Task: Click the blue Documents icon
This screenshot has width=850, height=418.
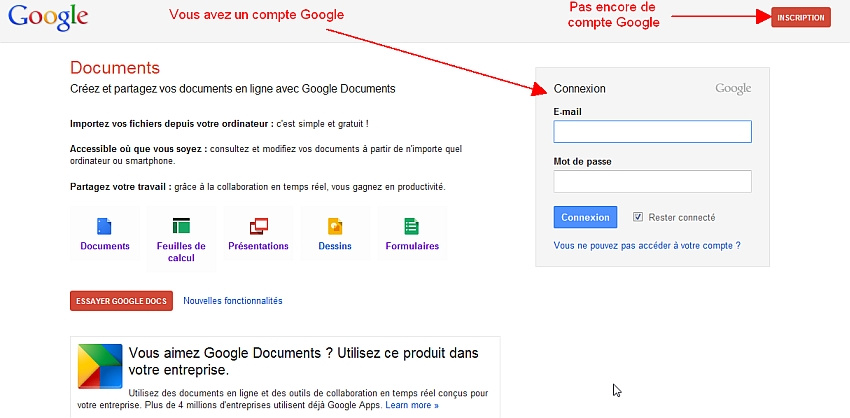Action: click(x=104, y=226)
